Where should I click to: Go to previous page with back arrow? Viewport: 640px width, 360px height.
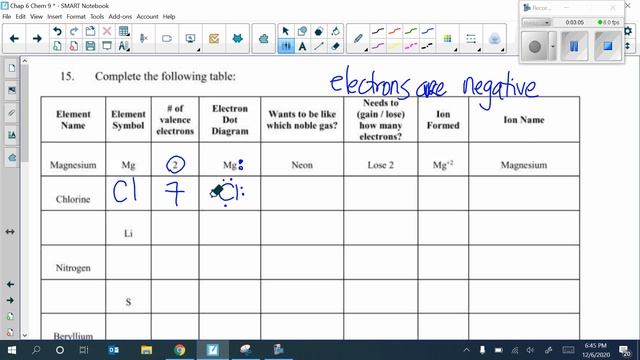point(14,38)
